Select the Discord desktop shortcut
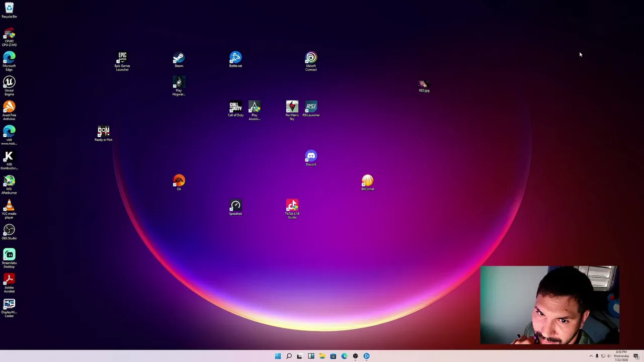This screenshot has height=362, width=644. pos(311,158)
